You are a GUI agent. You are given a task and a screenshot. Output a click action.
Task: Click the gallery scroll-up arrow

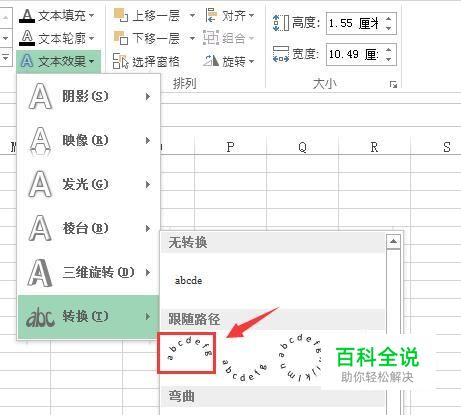tap(393, 241)
